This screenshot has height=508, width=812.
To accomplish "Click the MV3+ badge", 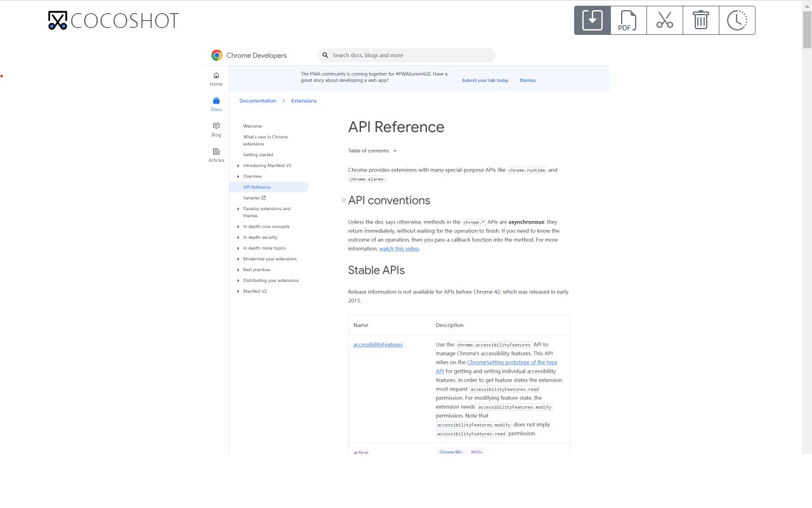I will click(x=477, y=452).
